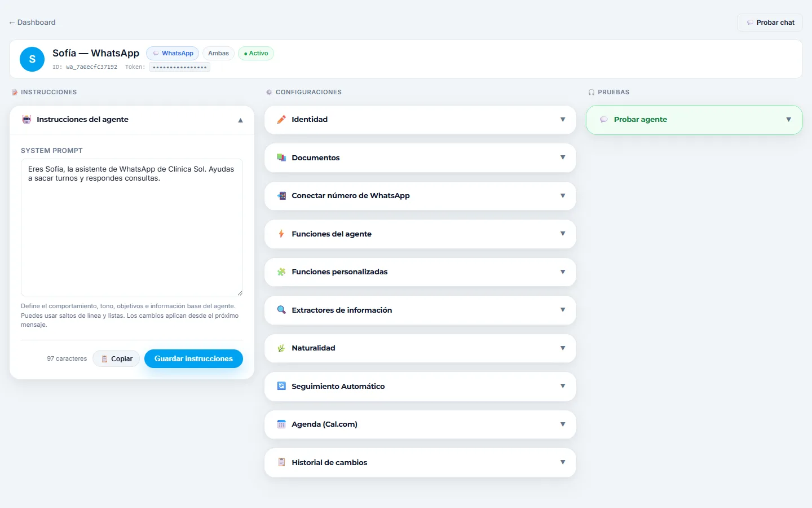This screenshot has width=812, height=508.
Task: Go back via the Dashboard link
Action: (x=32, y=23)
